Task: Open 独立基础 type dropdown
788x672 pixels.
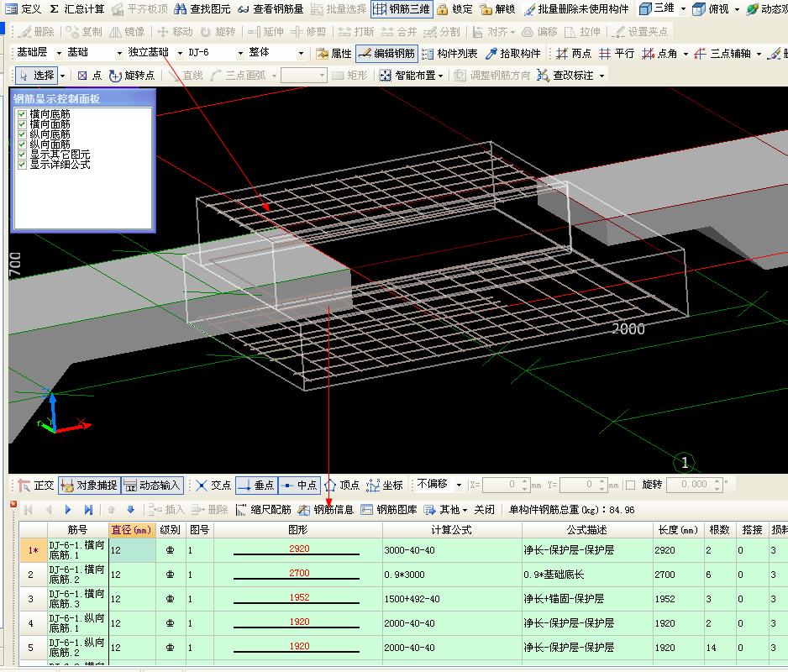Action: pos(180,53)
